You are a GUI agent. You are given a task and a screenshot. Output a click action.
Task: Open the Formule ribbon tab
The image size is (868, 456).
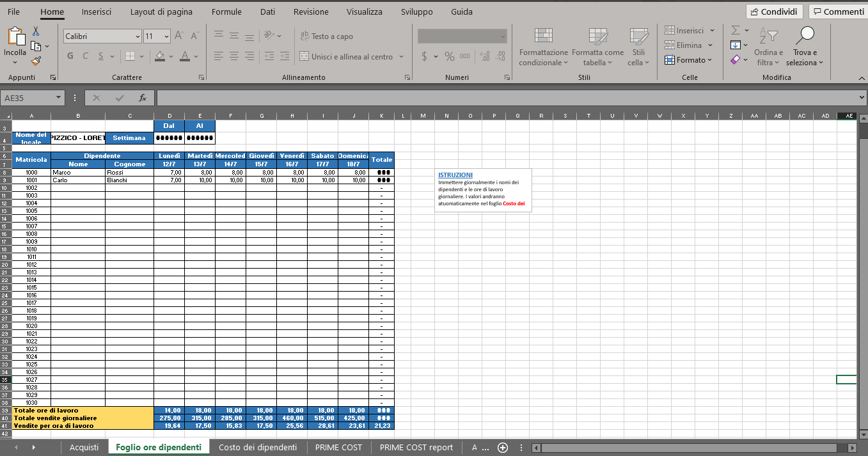[x=226, y=12]
